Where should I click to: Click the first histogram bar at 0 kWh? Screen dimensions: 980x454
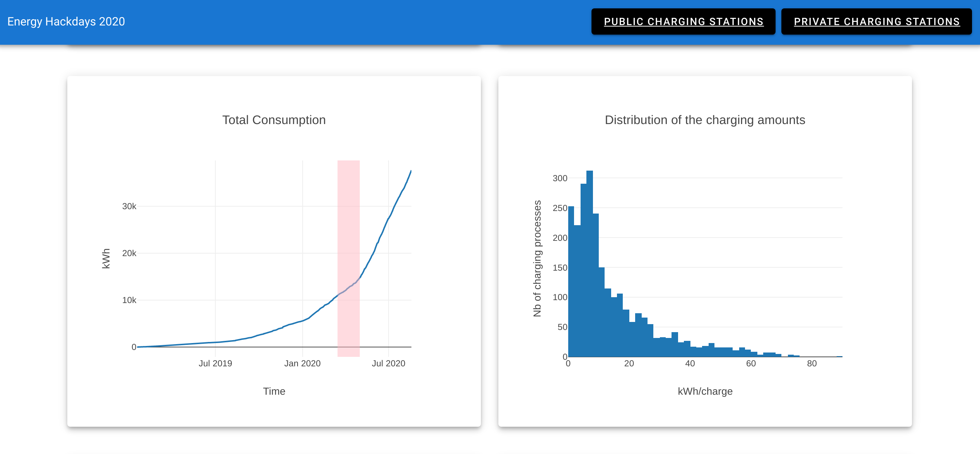click(571, 282)
